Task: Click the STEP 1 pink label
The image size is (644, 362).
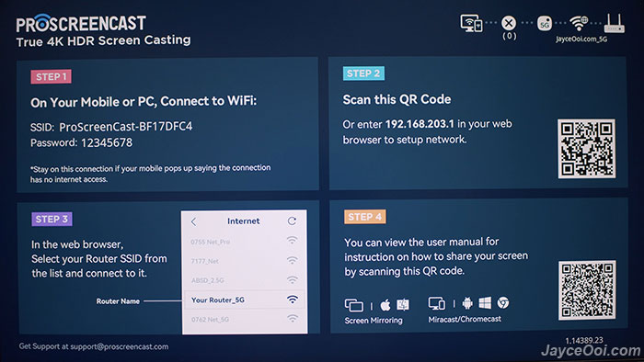Action: 51,76
